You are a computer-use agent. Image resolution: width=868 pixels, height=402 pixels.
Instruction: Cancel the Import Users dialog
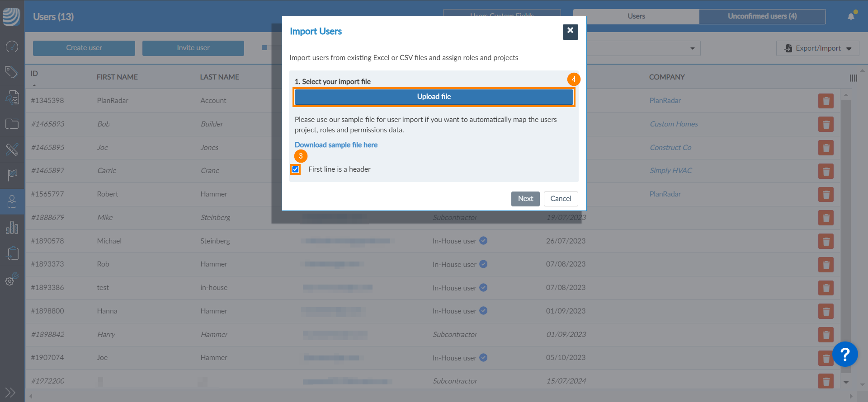click(561, 199)
